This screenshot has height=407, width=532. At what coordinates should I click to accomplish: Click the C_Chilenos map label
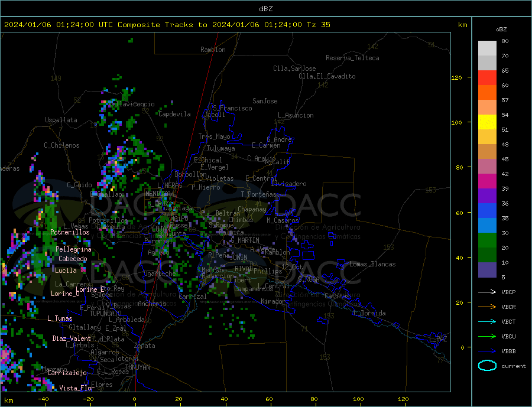(x=61, y=145)
